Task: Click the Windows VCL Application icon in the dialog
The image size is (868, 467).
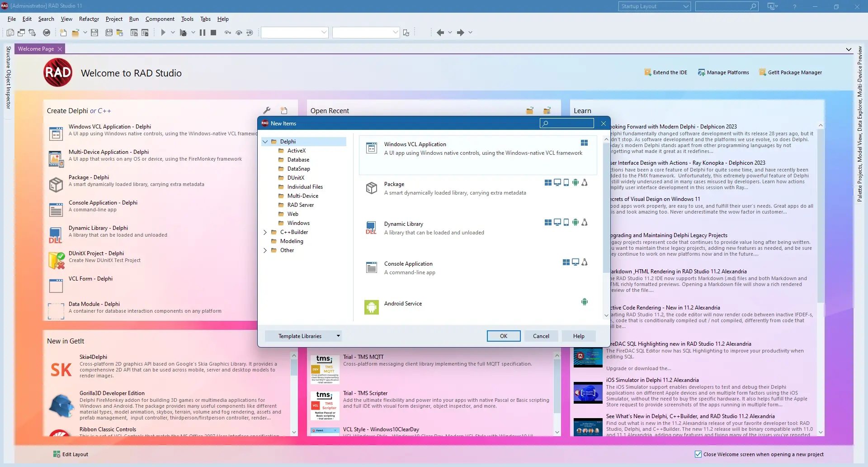Action: tap(372, 148)
